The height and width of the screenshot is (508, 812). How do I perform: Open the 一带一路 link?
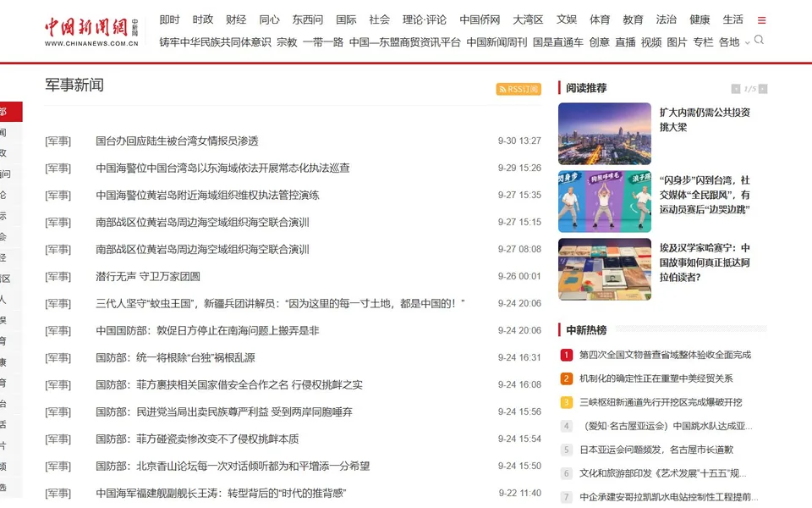(x=323, y=42)
